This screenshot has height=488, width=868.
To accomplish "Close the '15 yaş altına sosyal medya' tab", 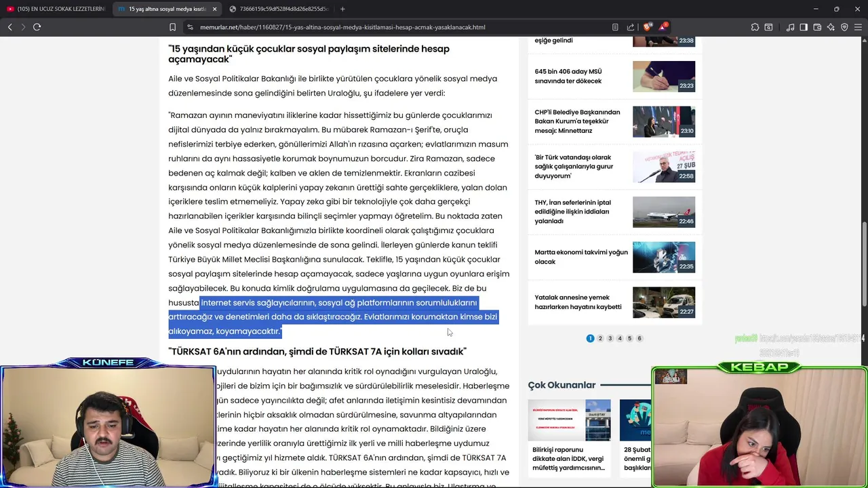I will (x=215, y=9).
